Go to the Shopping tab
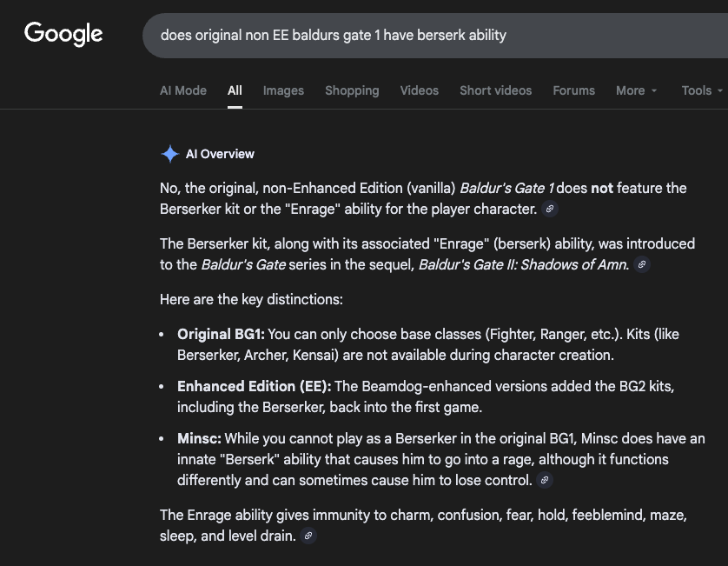The image size is (728, 566). (x=352, y=90)
